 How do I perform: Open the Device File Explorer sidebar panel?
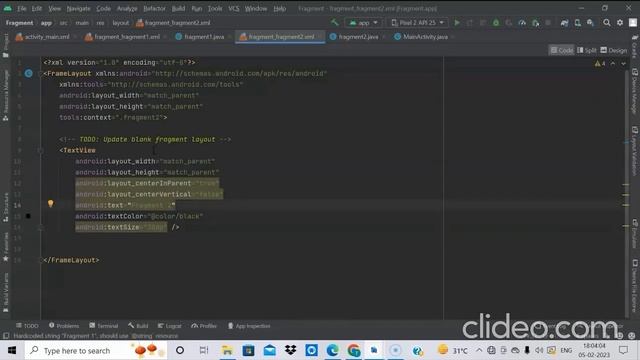coord(635,285)
